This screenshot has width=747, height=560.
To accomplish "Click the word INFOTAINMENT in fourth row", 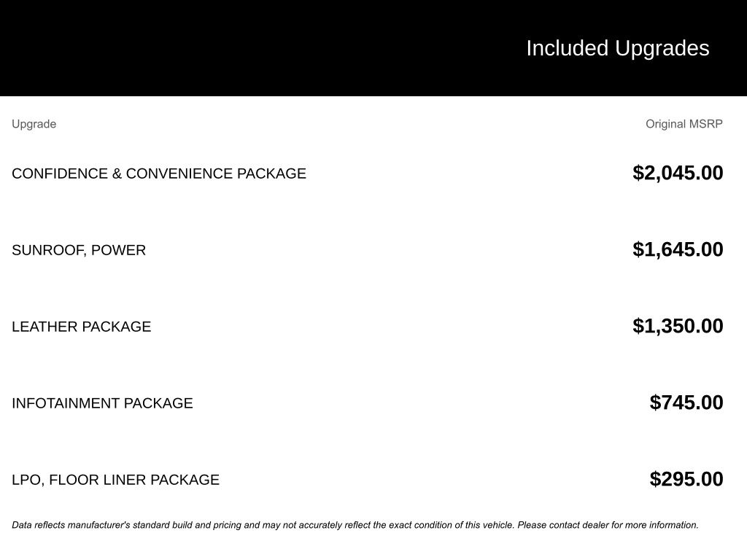I will [66, 403].
